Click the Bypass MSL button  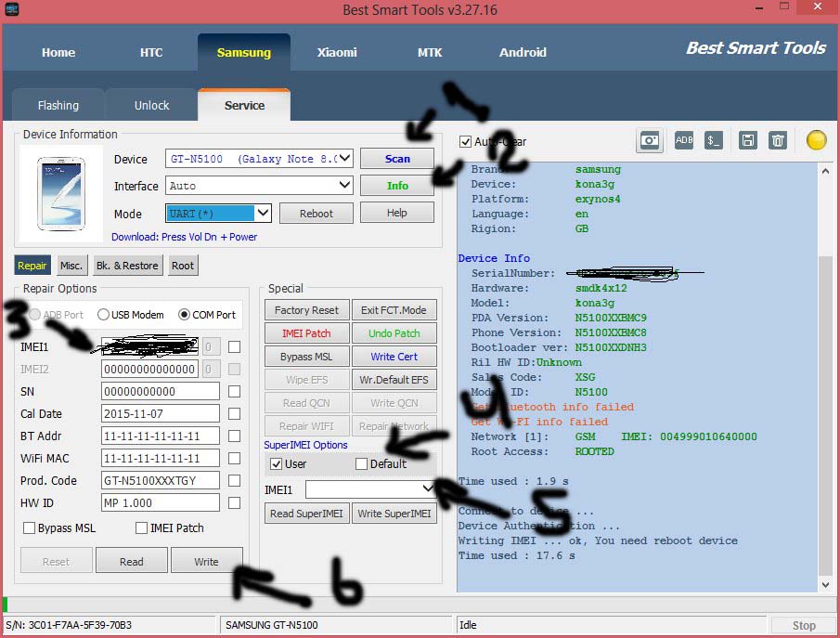306,357
